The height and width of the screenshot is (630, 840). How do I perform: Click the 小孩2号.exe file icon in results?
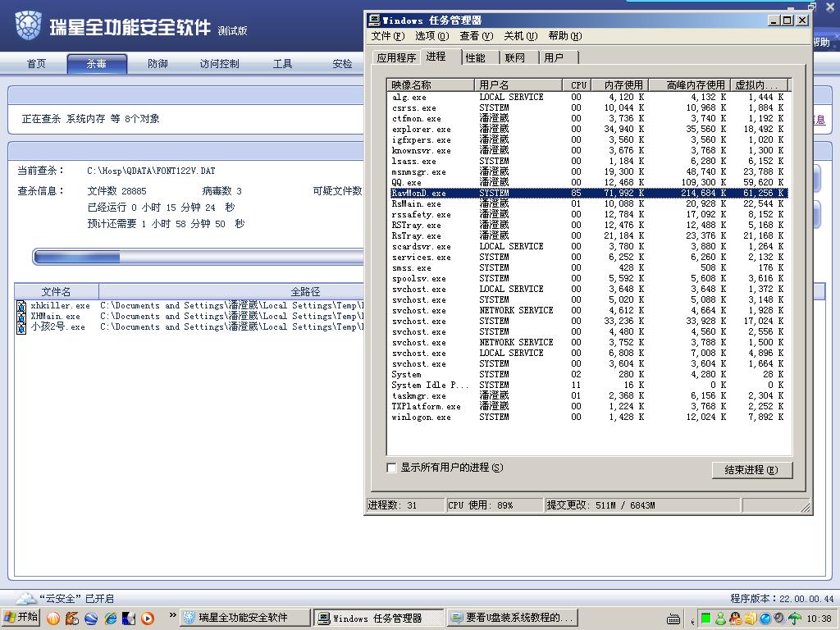coord(21,327)
